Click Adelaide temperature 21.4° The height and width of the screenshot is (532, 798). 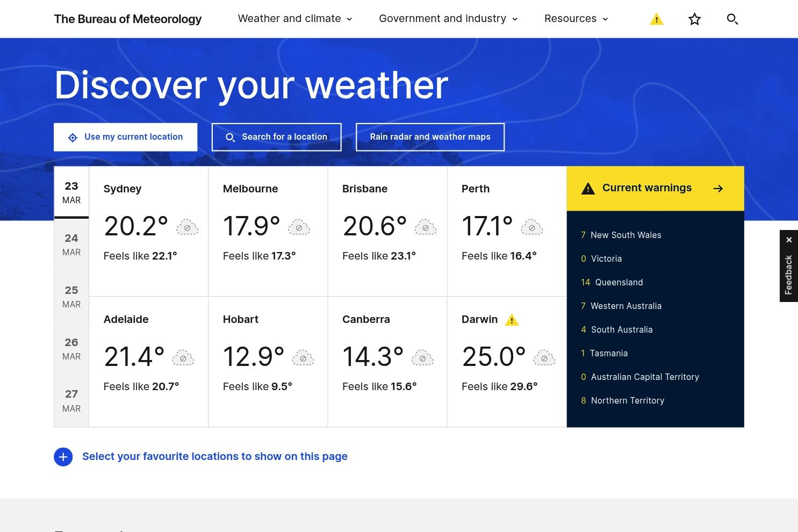coord(134,357)
